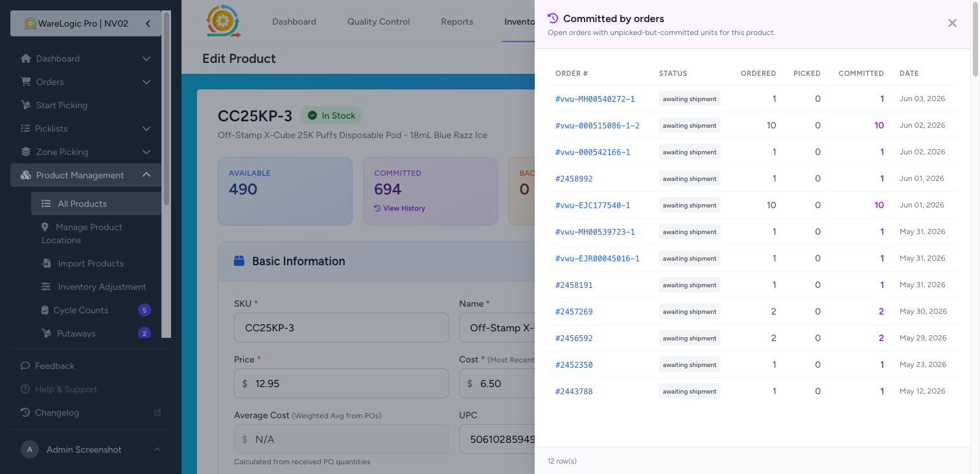Screen dimensions: 980x474
Task: Close the Committed by orders panel
Action: click(x=952, y=23)
